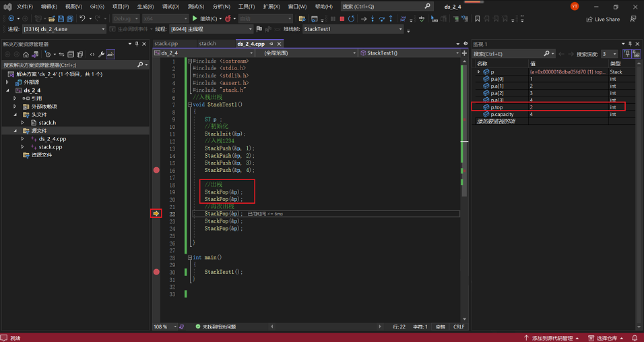The height and width of the screenshot is (342, 644).
Task: Click the notifications bell in status bar
Action: click(635, 338)
